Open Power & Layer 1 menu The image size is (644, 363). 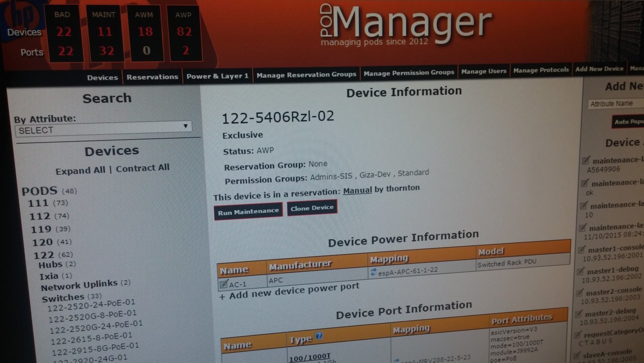(x=218, y=76)
